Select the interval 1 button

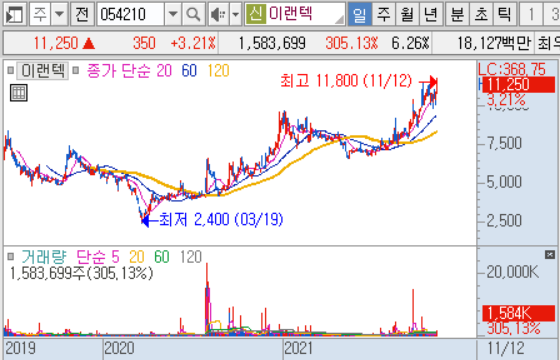531,14
